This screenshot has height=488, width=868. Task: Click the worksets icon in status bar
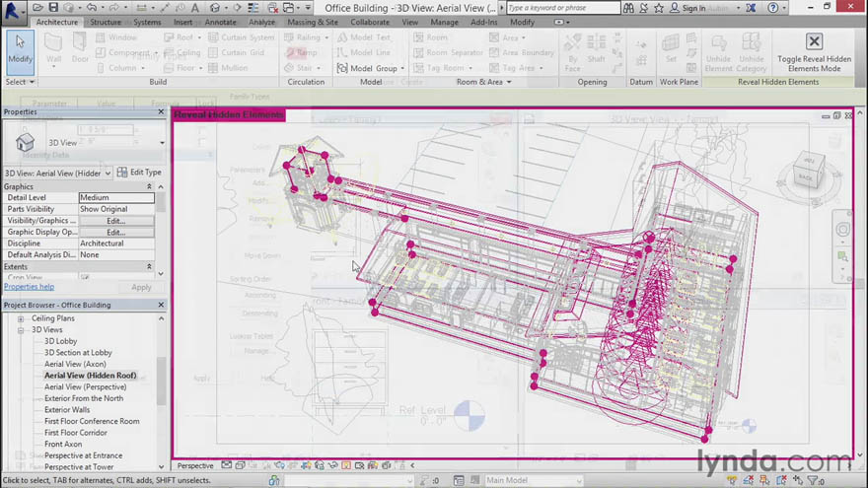274,480
